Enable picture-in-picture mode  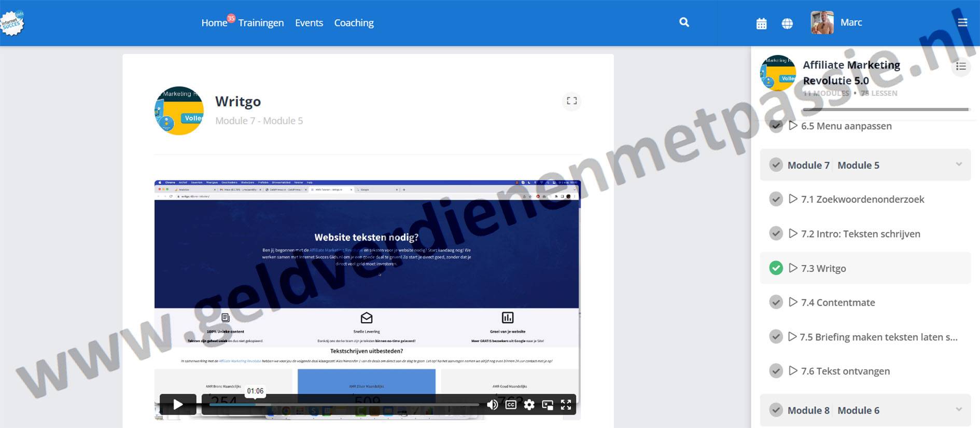point(548,405)
